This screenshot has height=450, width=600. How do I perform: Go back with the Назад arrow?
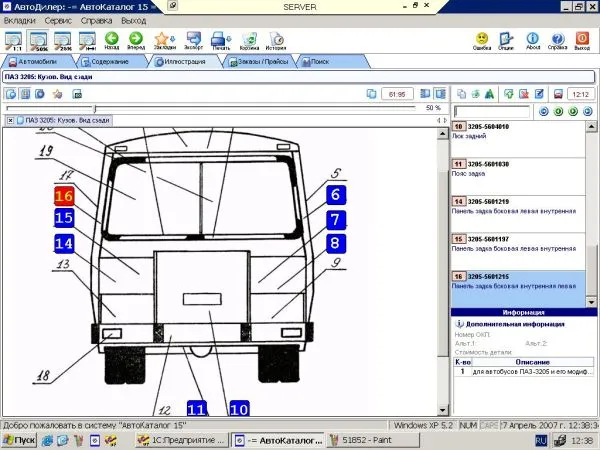coord(112,41)
